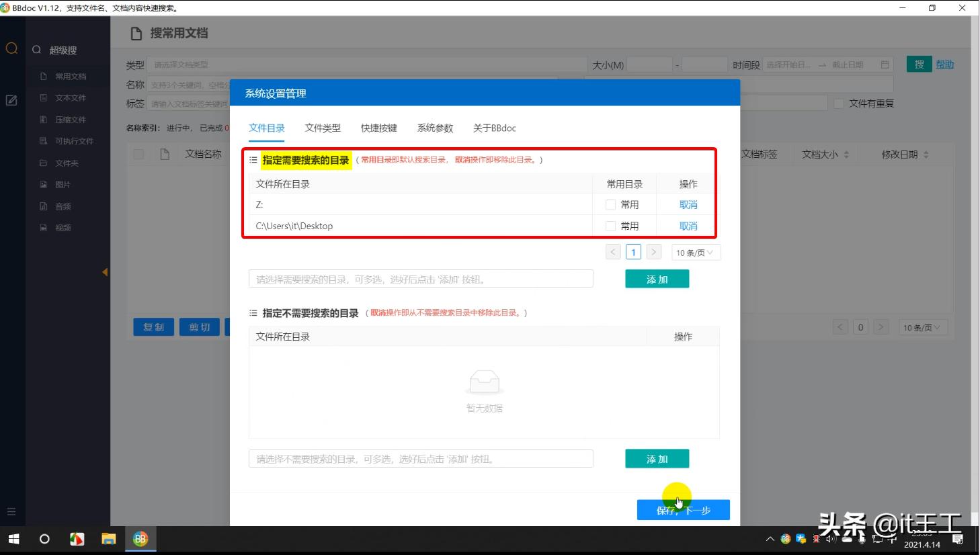Viewport: 980px width, 555px height.
Task: Select 图片 (images) category in sidebar
Action: click(x=62, y=184)
